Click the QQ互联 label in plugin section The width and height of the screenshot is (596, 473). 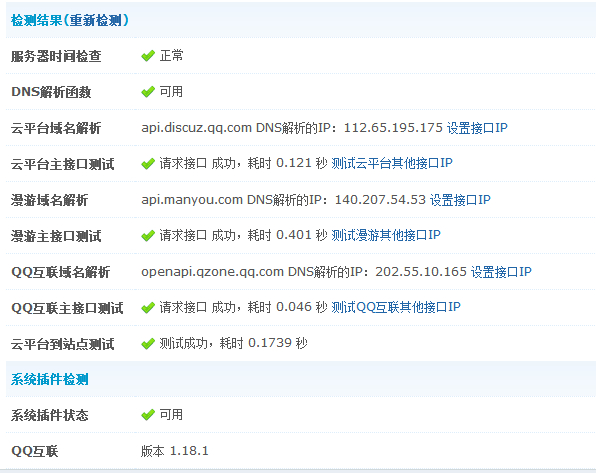coord(35,451)
